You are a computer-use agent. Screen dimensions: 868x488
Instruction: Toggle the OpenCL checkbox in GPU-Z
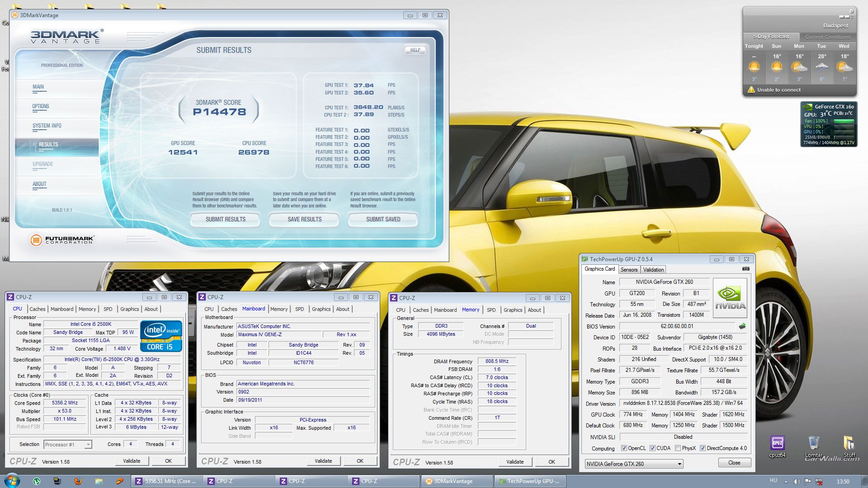[x=624, y=448]
